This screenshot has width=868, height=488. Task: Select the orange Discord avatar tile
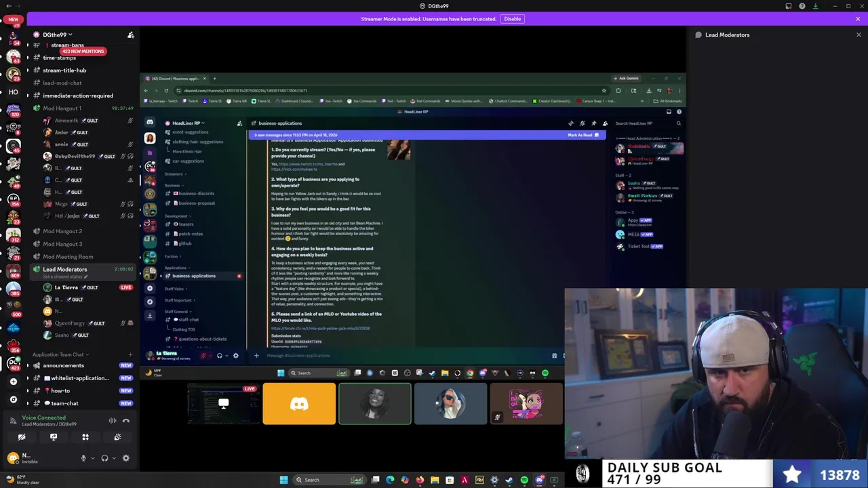299,404
